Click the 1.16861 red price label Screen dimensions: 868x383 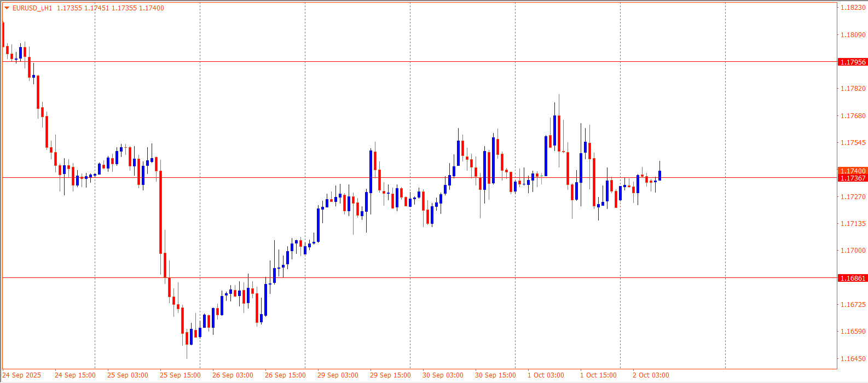click(853, 278)
